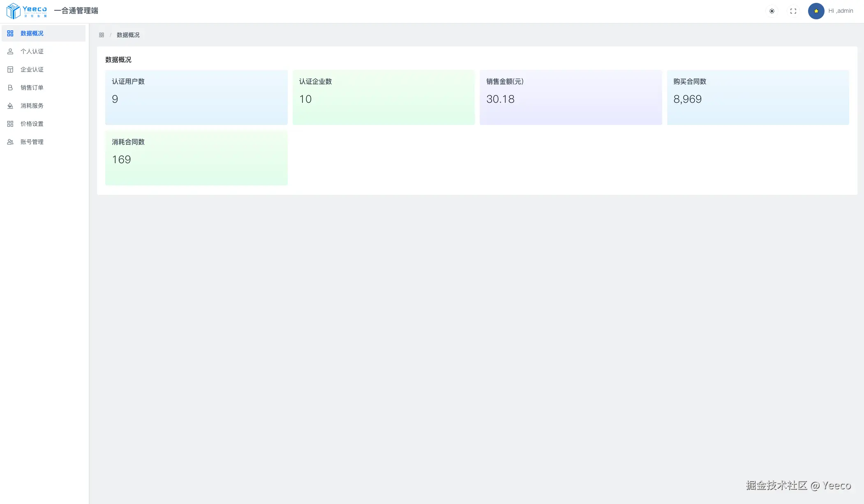The image size is (864, 504).
Task: Go to 销售订单 page
Action: [32, 88]
